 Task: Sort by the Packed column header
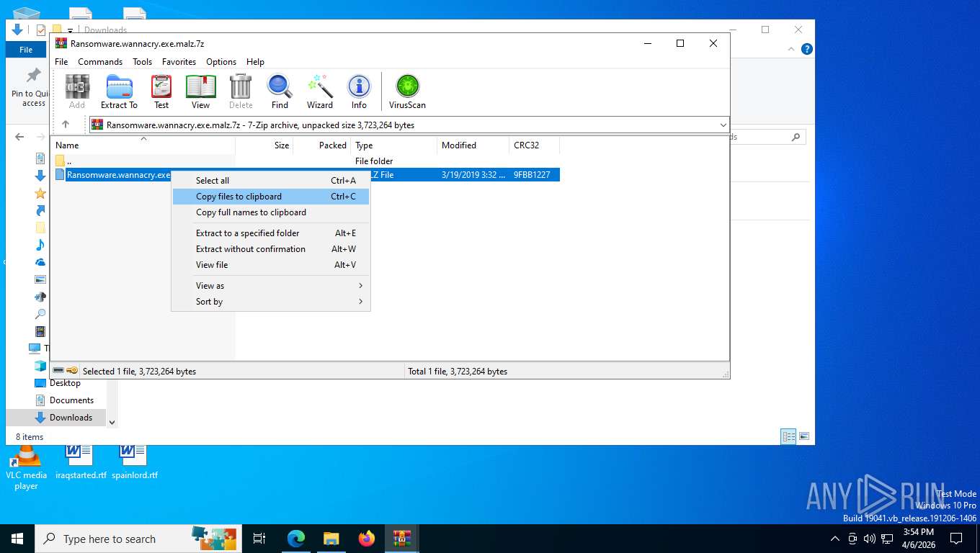(321, 145)
